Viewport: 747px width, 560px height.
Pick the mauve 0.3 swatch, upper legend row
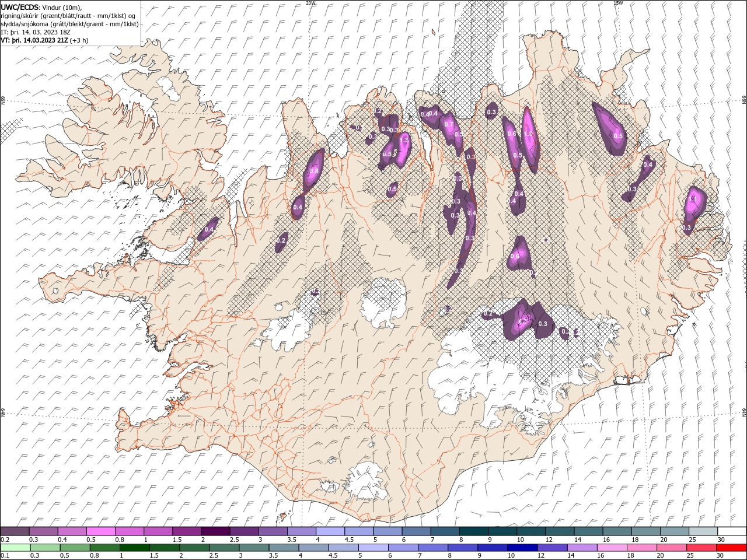(43, 531)
